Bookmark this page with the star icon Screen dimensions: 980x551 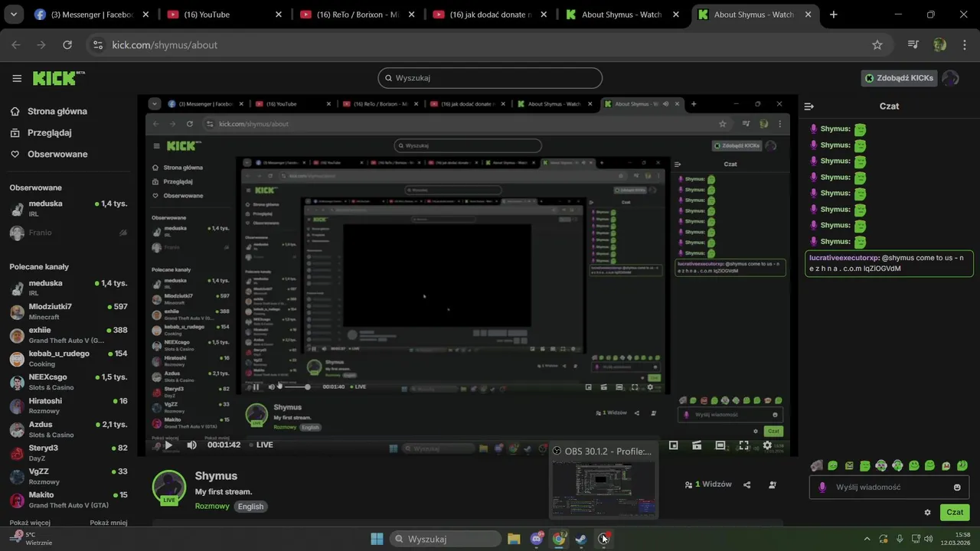877,45
